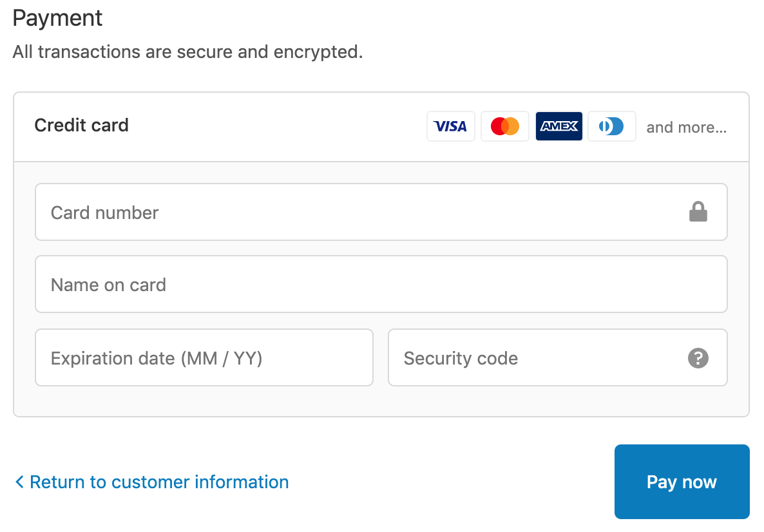
Task: Show more accepted cards via 'and more...'
Action: point(686,127)
